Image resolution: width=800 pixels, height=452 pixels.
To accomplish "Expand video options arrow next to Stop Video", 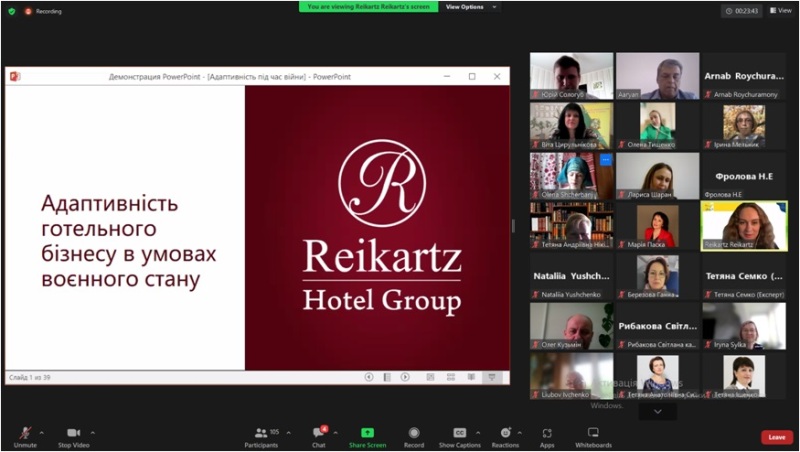I will (93, 432).
